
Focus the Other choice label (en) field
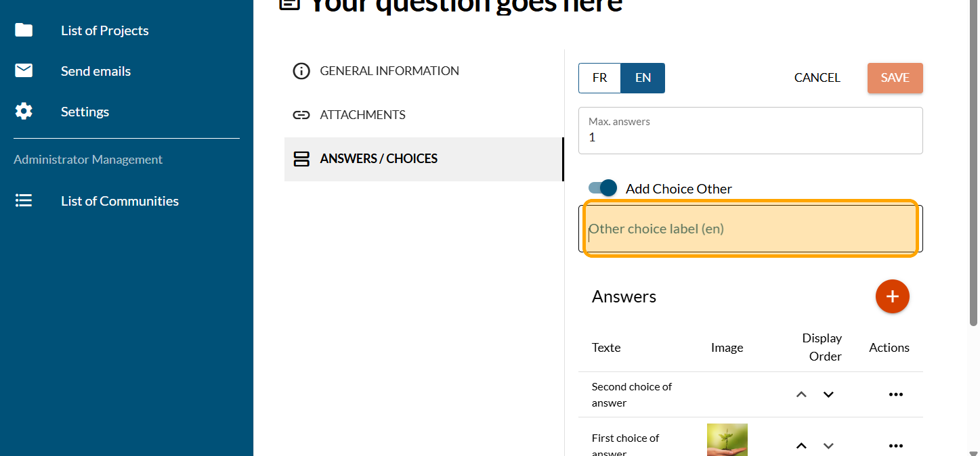[x=750, y=229]
